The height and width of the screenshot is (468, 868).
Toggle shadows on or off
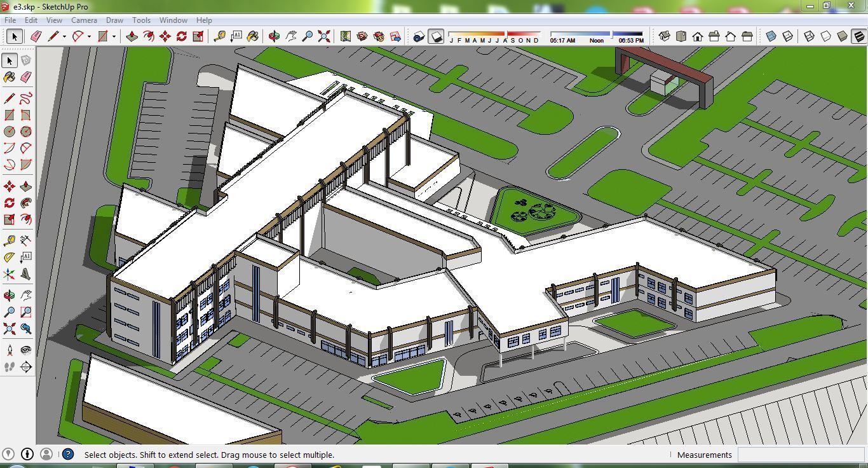pos(435,36)
